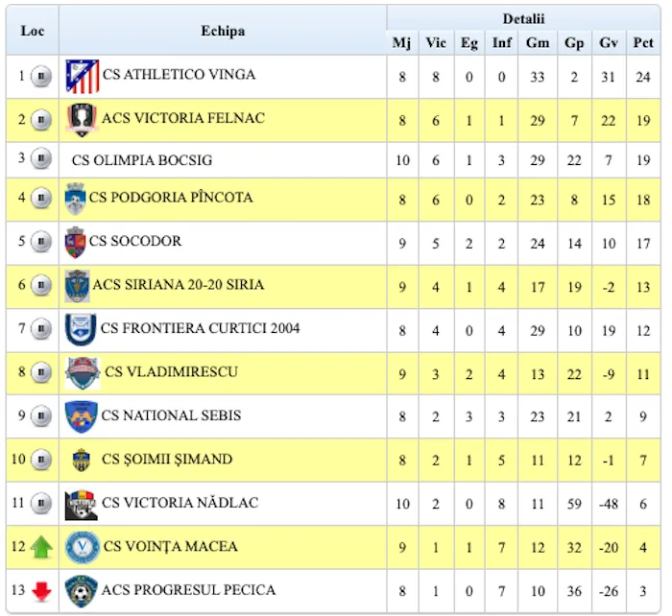Click the grey status indicator beside position 1
This screenshot has width=672, height=616.
(40, 76)
